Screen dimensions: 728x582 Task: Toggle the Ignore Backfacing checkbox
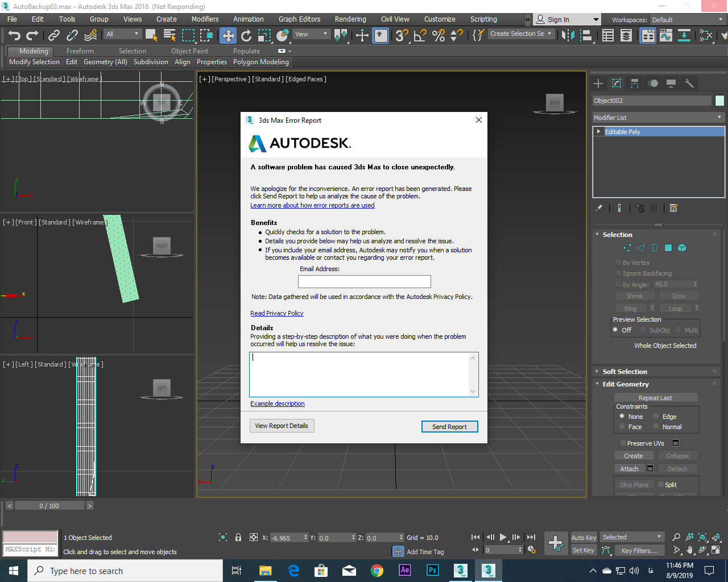(x=619, y=273)
